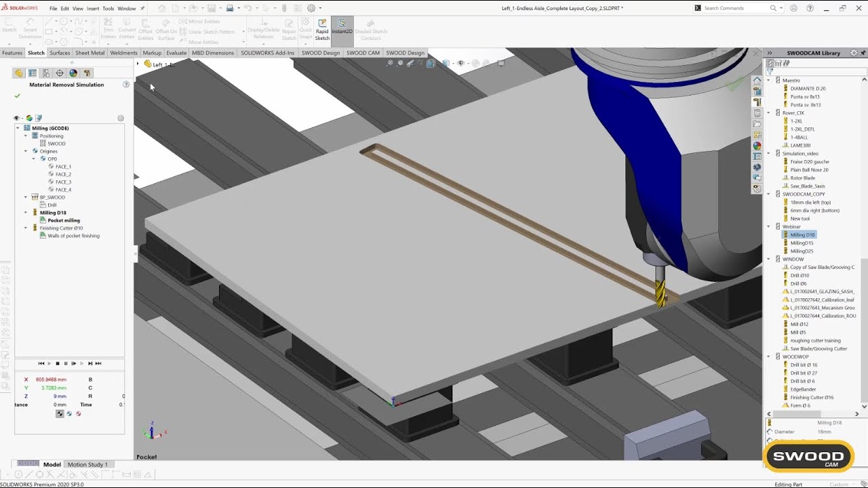Switch to the Evaluate tab
Image resolution: width=868 pixels, height=488 pixels.
(176, 53)
